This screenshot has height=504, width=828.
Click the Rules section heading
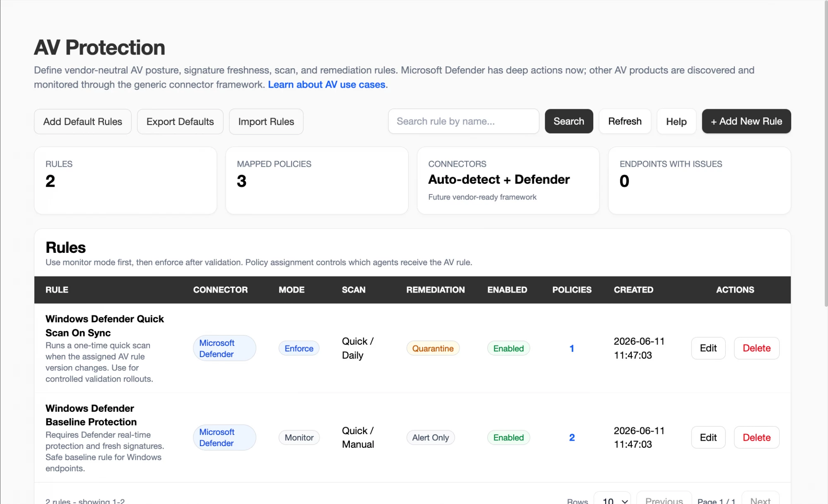[x=65, y=247]
